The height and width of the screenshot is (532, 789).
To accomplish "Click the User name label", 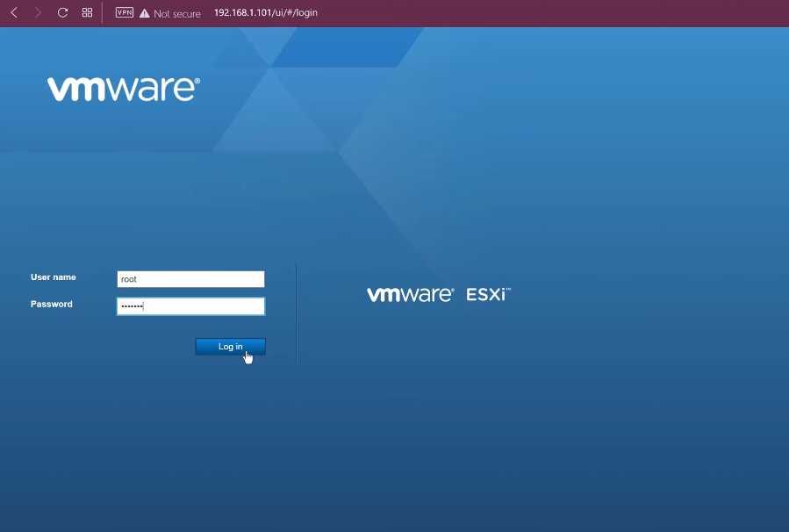I will pos(54,277).
